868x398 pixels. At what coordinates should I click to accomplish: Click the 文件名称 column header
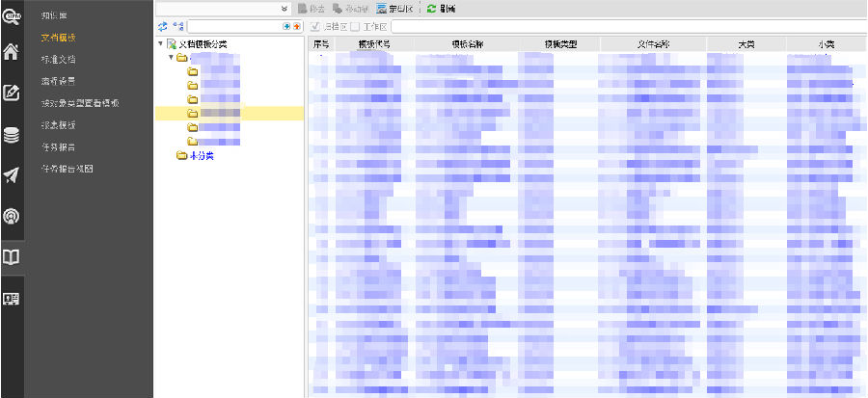[654, 44]
